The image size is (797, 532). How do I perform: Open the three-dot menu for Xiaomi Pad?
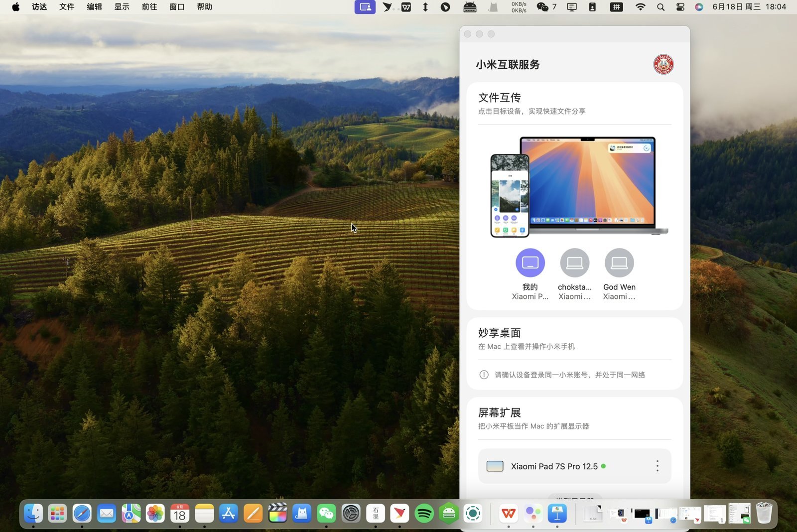click(657, 466)
